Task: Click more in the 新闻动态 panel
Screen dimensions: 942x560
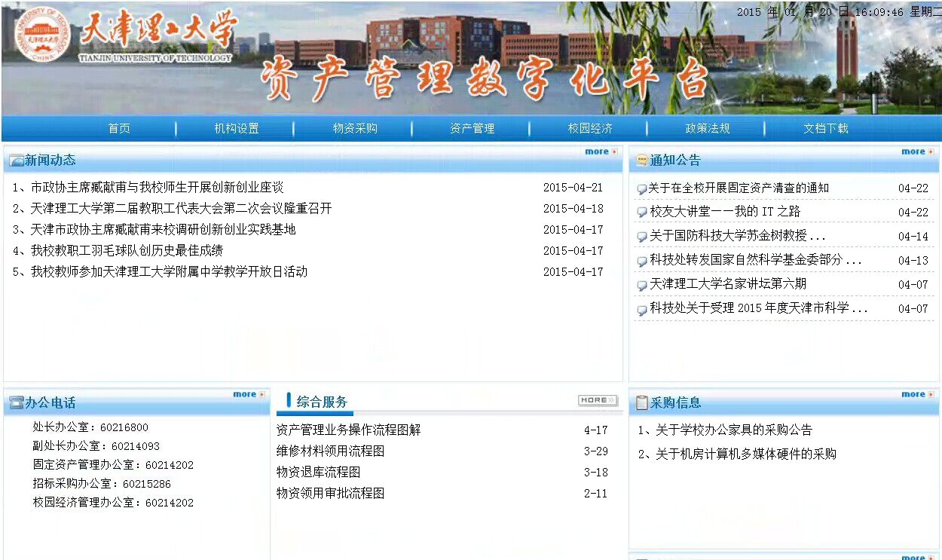Action: pyautogui.click(x=601, y=151)
